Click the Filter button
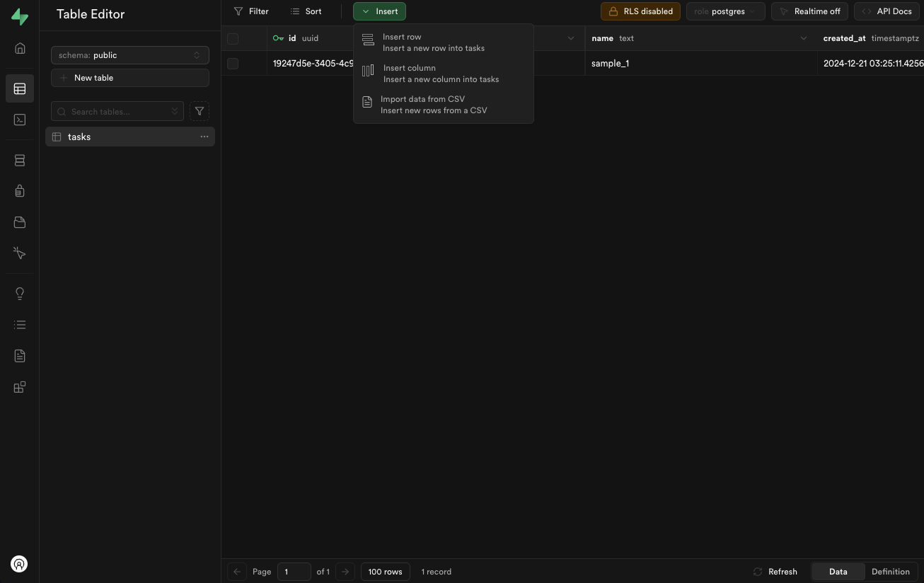Viewport: 924px width, 583px height. (x=251, y=11)
